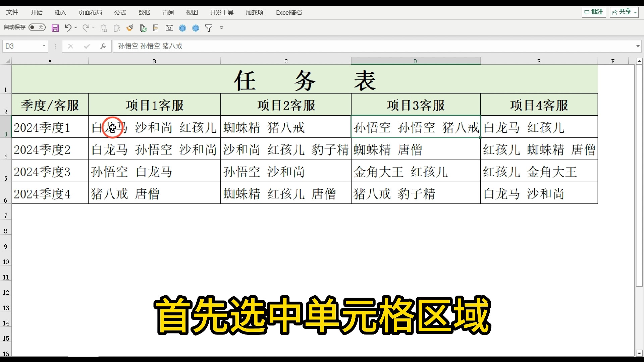
Task: Open the Insert Function fx button
Action: tap(103, 46)
